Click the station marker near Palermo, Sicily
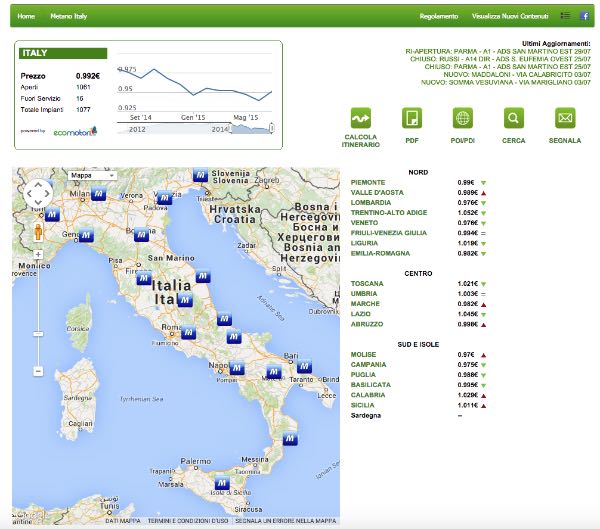Viewport: 600px width, 529px height. click(223, 484)
